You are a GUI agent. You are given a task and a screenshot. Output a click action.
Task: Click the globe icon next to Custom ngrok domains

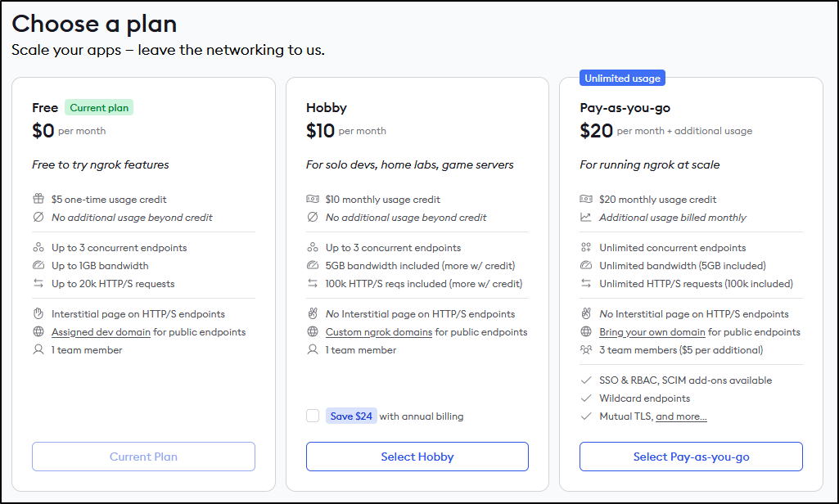pos(313,332)
